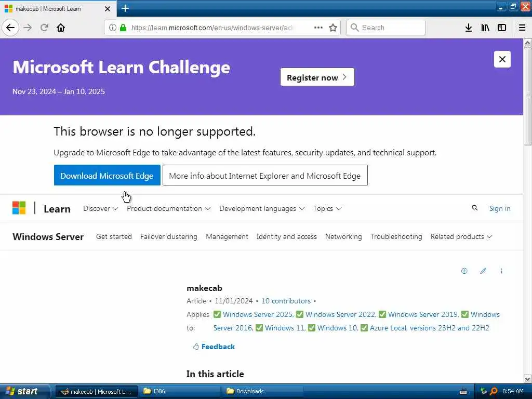Open the Downloads arrow icon in toolbar
The height and width of the screenshot is (399, 532).
469,28
